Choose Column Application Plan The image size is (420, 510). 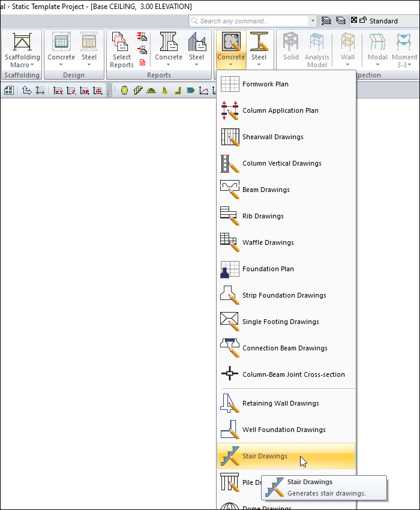[286, 110]
